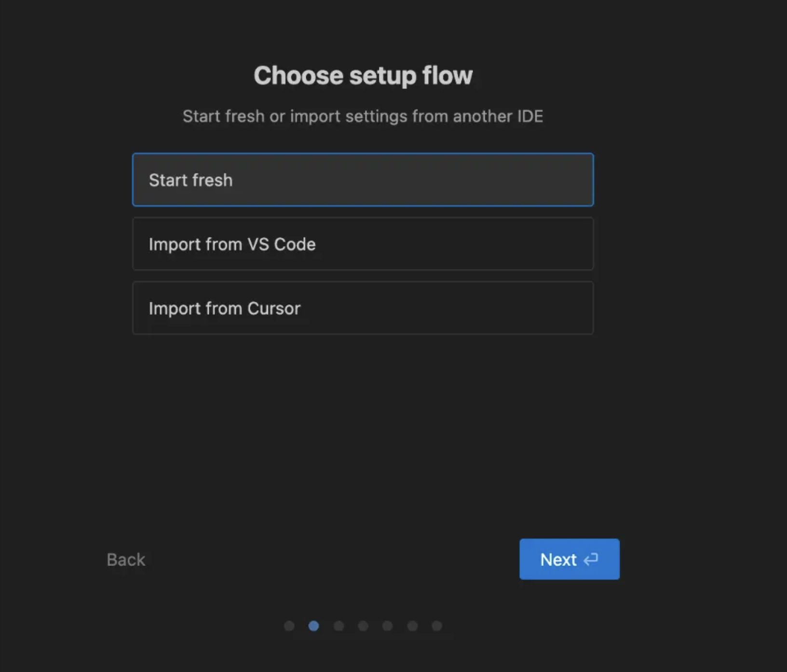Click the sixth progress dot
This screenshot has height=672, width=787.
coord(412,626)
